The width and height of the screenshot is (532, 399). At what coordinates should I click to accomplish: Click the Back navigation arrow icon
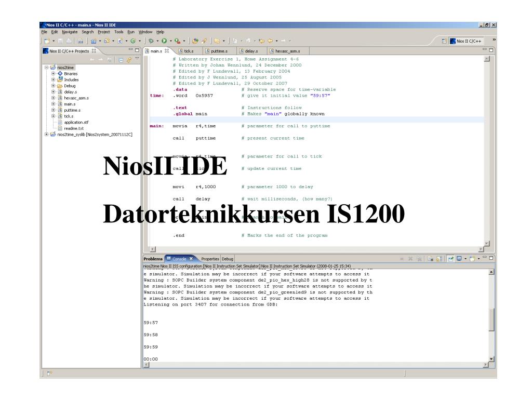coord(270,41)
